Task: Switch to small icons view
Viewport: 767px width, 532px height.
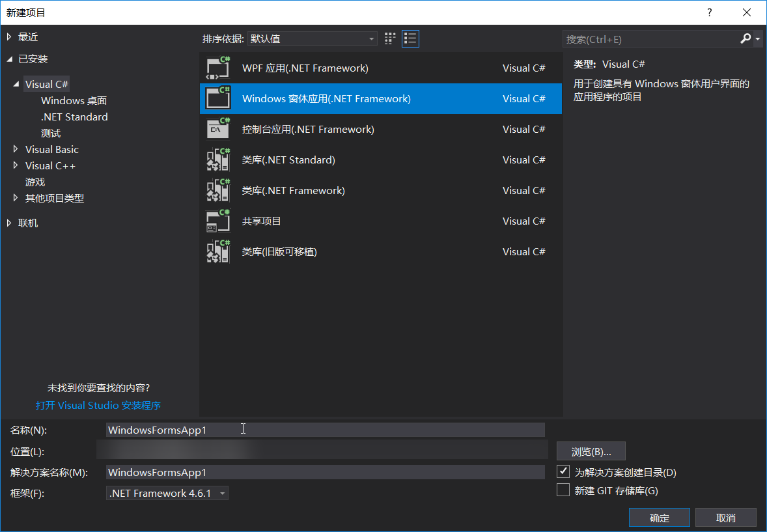Action: [390, 38]
